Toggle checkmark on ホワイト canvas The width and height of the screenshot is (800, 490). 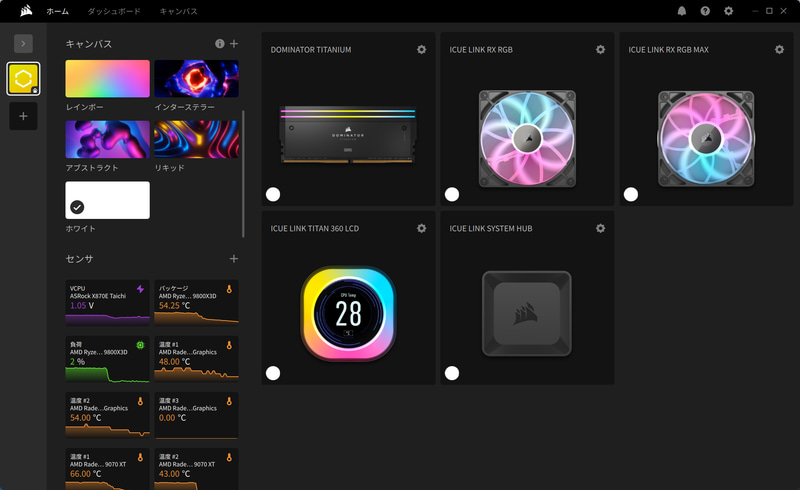pyautogui.click(x=77, y=207)
